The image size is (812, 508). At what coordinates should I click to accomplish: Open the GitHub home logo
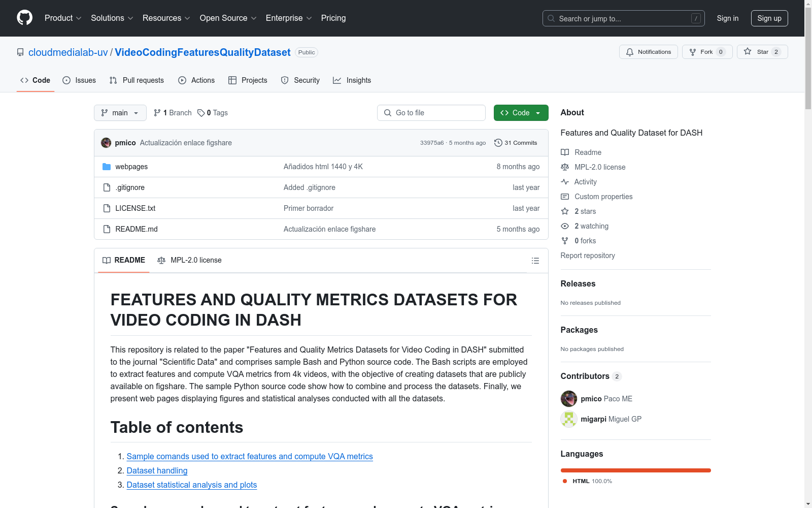pyautogui.click(x=24, y=18)
